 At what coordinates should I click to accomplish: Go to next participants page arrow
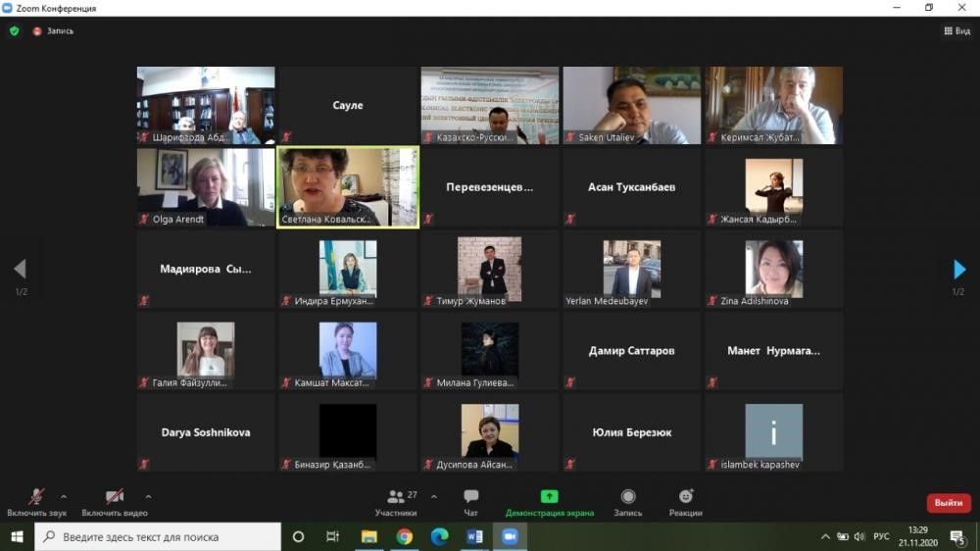(x=958, y=270)
